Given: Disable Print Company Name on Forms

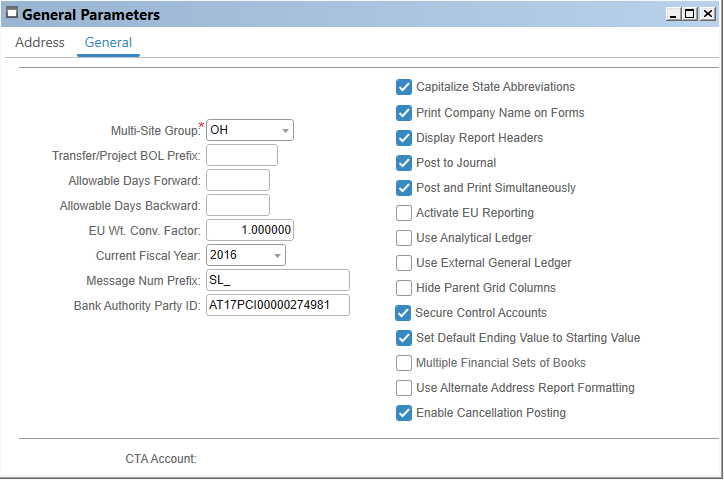Looking at the screenshot, I should pos(404,112).
